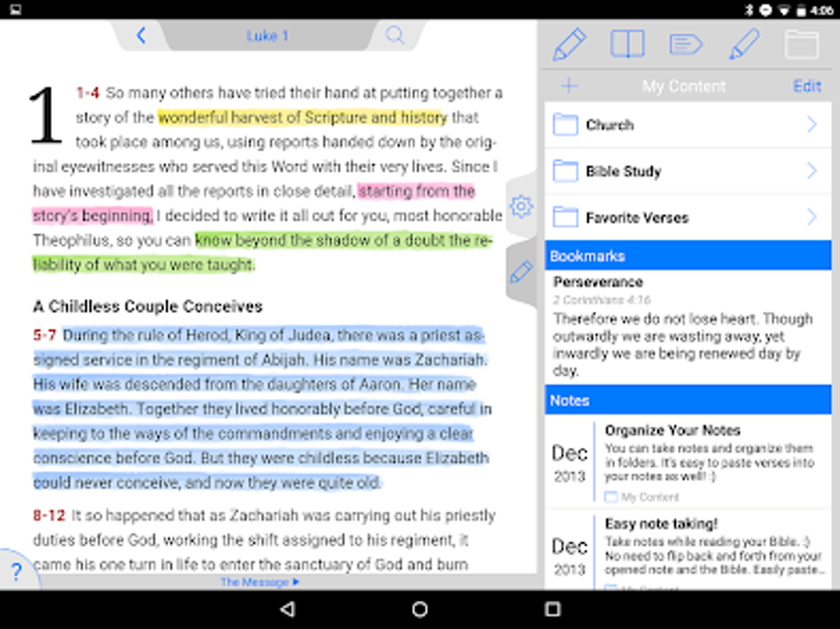The width and height of the screenshot is (840, 629).
Task: Open the search magnifier icon
Action: tap(394, 35)
